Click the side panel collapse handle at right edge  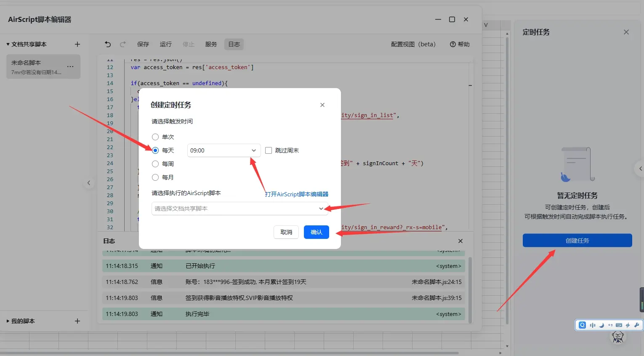click(639, 169)
